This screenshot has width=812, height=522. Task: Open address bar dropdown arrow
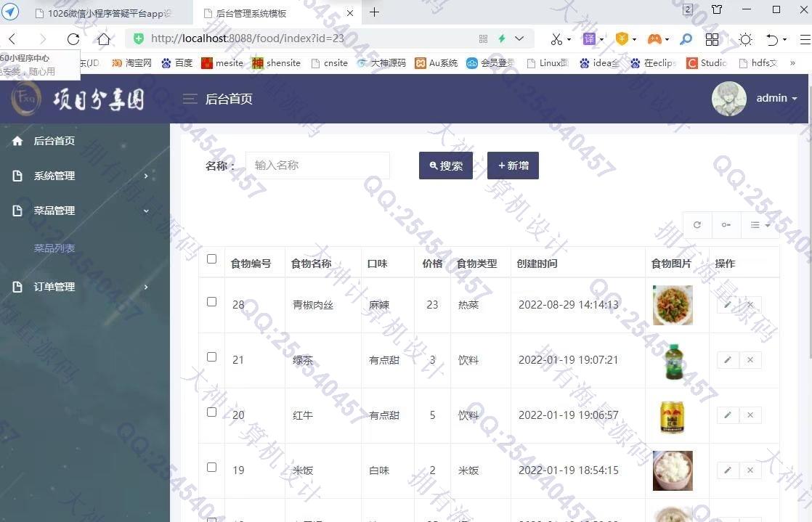pos(519,38)
